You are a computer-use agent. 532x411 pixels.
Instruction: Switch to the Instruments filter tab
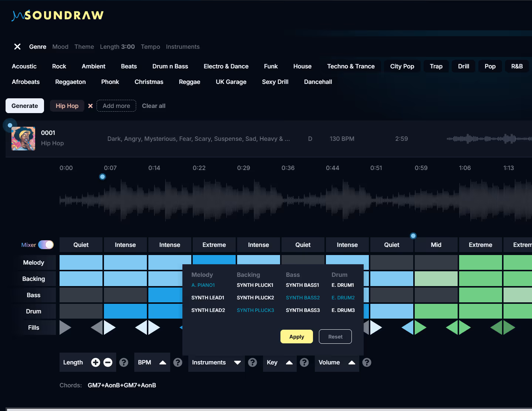coord(183,47)
